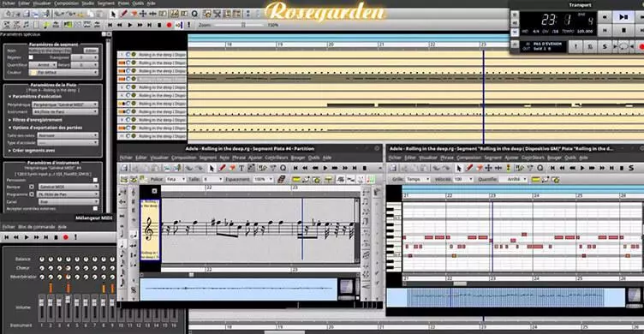Toggle the Percussion checkbox in instrument parameters
Image resolution: width=644 pixels, height=334 pixels.
tap(95, 180)
